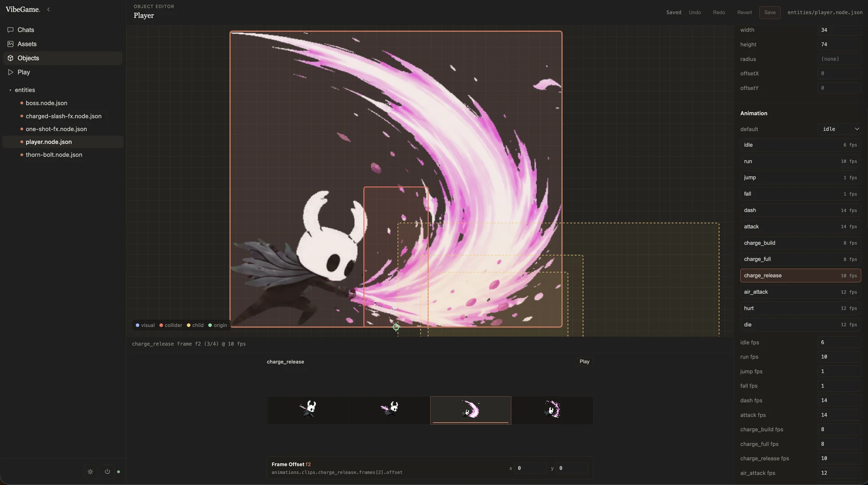Viewport: 868px width, 485px height.
Task: Open boss.node.json
Action: point(63,103)
